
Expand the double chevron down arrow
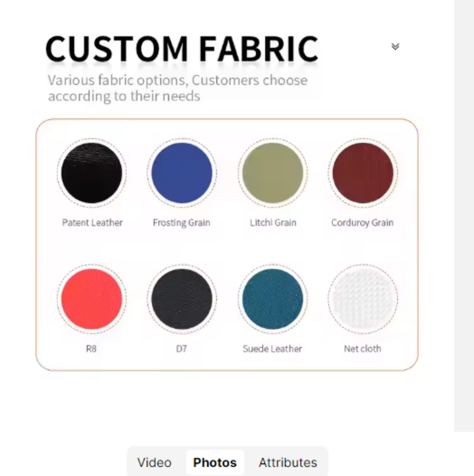click(395, 46)
